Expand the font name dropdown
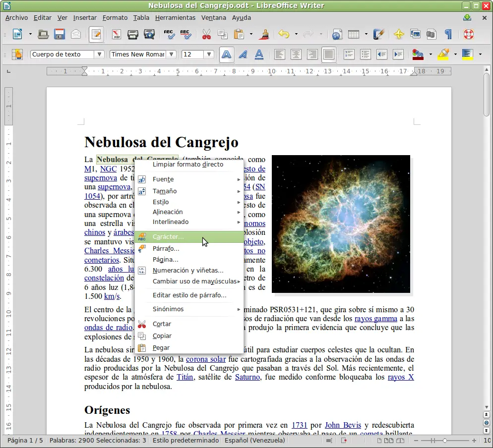Image resolution: width=493 pixels, height=448 pixels. coord(172,55)
